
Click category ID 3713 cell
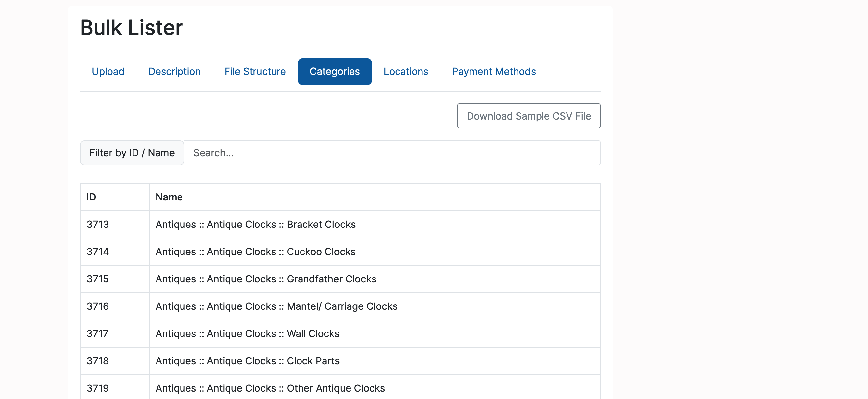pyautogui.click(x=98, y=224)
